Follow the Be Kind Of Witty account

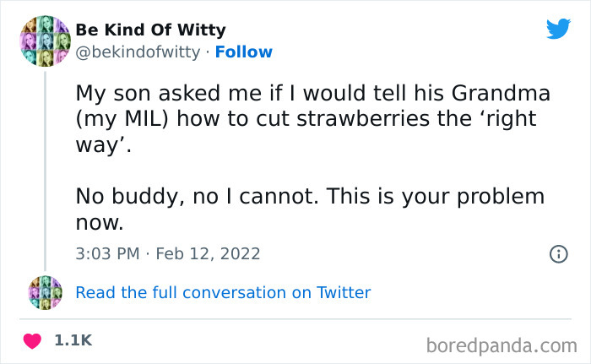click(x=244, y=52)
